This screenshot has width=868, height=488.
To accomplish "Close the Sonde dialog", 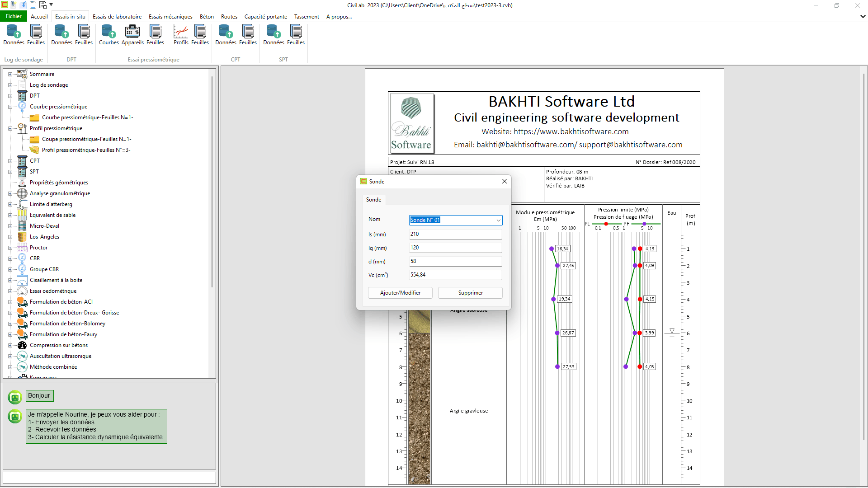I will tap(505, 181).
